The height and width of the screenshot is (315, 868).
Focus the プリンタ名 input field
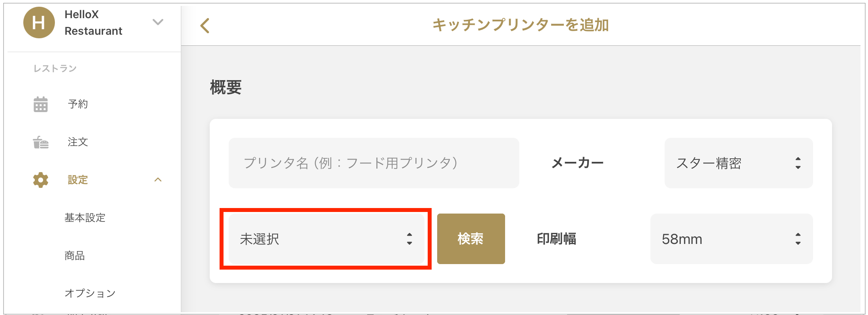coord(374,163)
